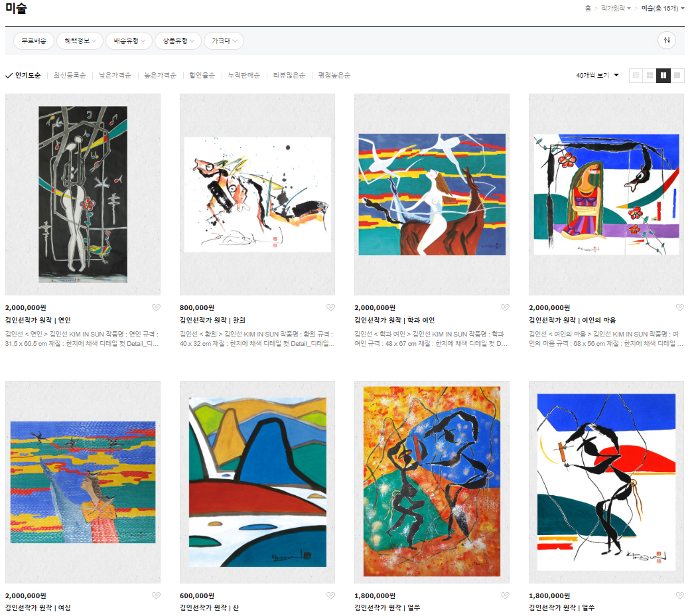Sort by 낮은가격순 lowest price

point(115,75)
